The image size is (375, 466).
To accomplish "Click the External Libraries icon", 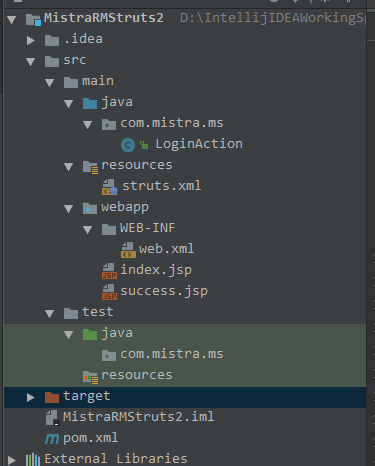I will coord(33,460).
